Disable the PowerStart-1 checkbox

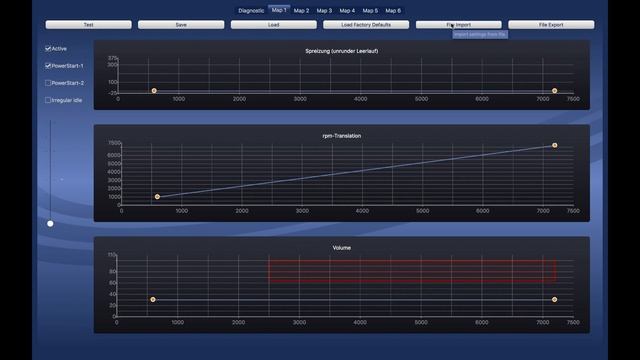tap(48, 66)
